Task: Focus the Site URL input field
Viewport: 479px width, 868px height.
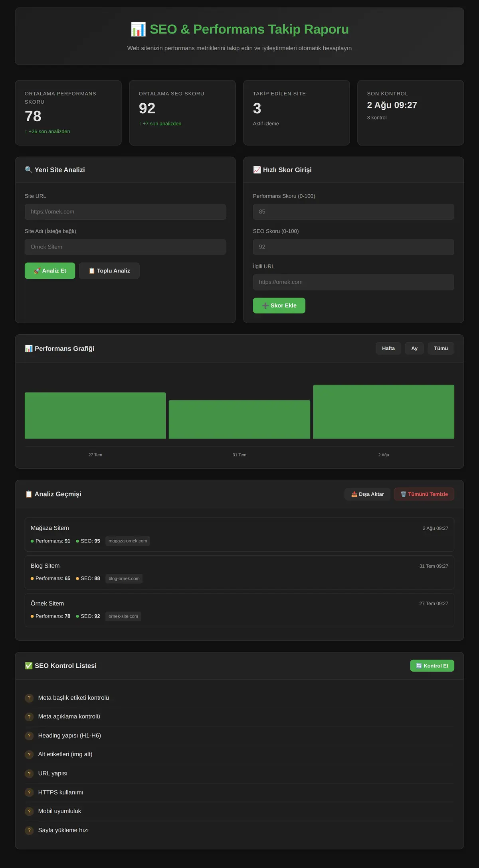Action: pos(125,212)
